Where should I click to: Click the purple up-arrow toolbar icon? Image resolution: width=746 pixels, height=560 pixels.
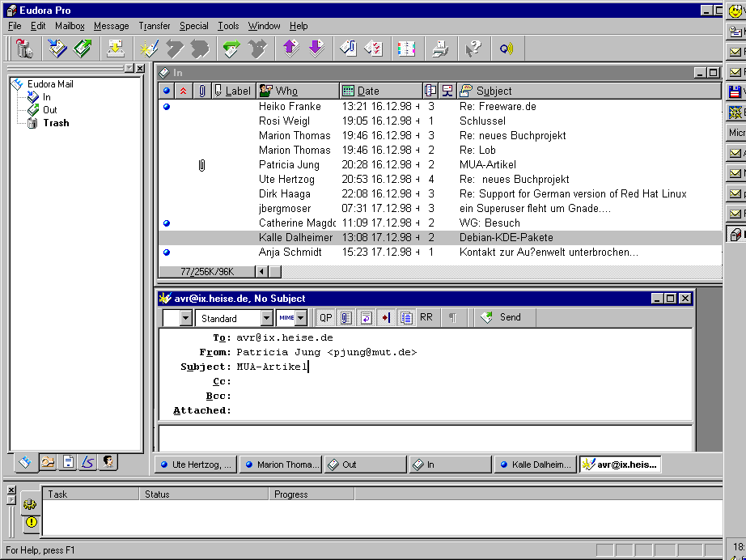click(290, 49)
